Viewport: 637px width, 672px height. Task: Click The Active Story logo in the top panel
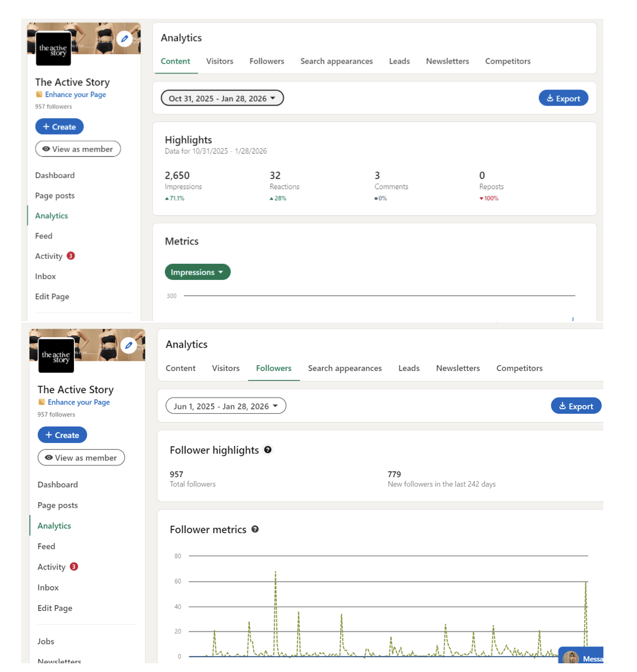(53, 49)
